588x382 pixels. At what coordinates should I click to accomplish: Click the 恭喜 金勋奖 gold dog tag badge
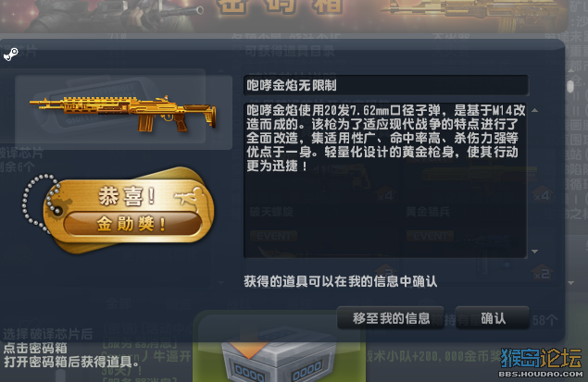click(x=129, y=211)
